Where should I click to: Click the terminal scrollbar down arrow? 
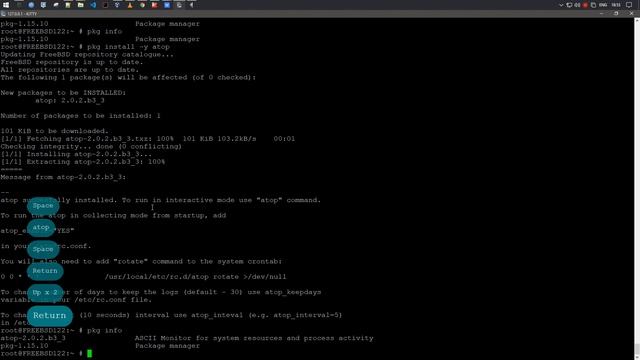637,357
